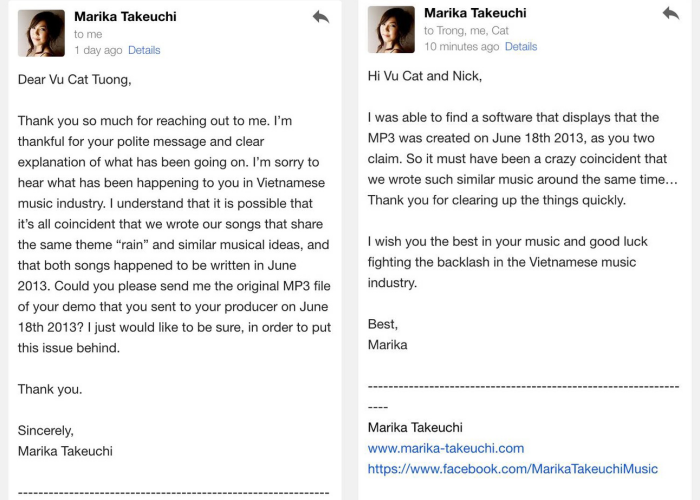Image resolution: width=700 pixels, height=500 pixels.
Task: Open the www.marika-takeuchi.com link
Action: point(446,448)
